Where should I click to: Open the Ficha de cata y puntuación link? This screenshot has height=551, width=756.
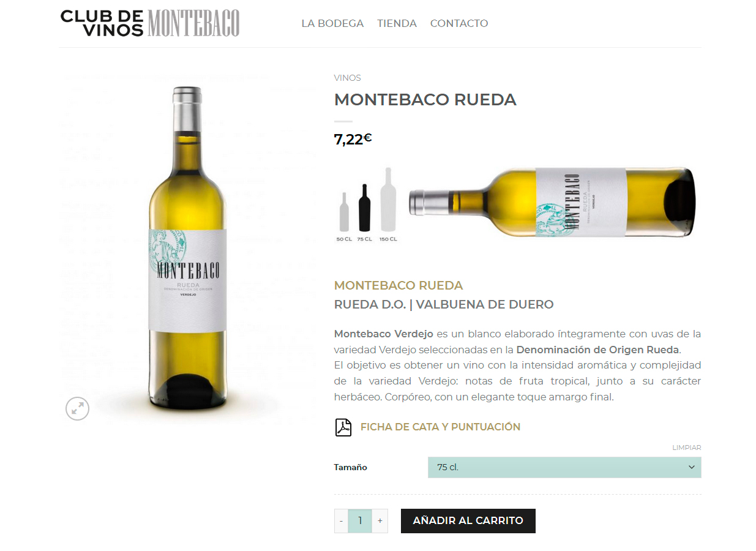coord(440,427)
